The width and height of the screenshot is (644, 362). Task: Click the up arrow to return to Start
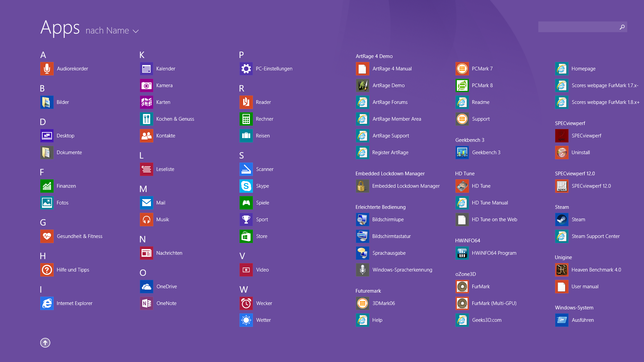(x=45, y=343)
